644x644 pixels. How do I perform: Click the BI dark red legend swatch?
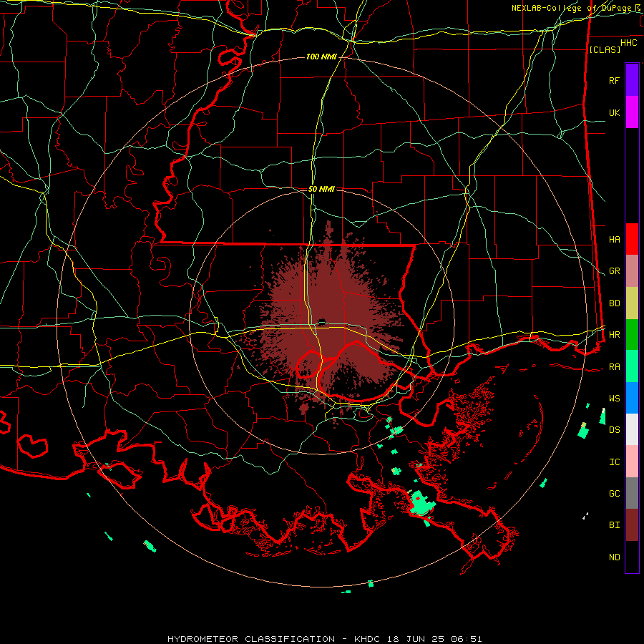click(632, 525)
